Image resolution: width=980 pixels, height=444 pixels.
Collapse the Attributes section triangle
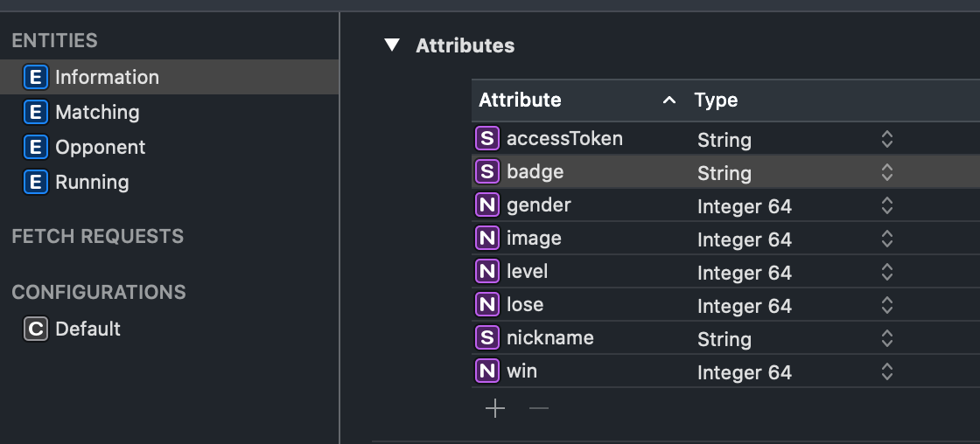pos(392,45)
